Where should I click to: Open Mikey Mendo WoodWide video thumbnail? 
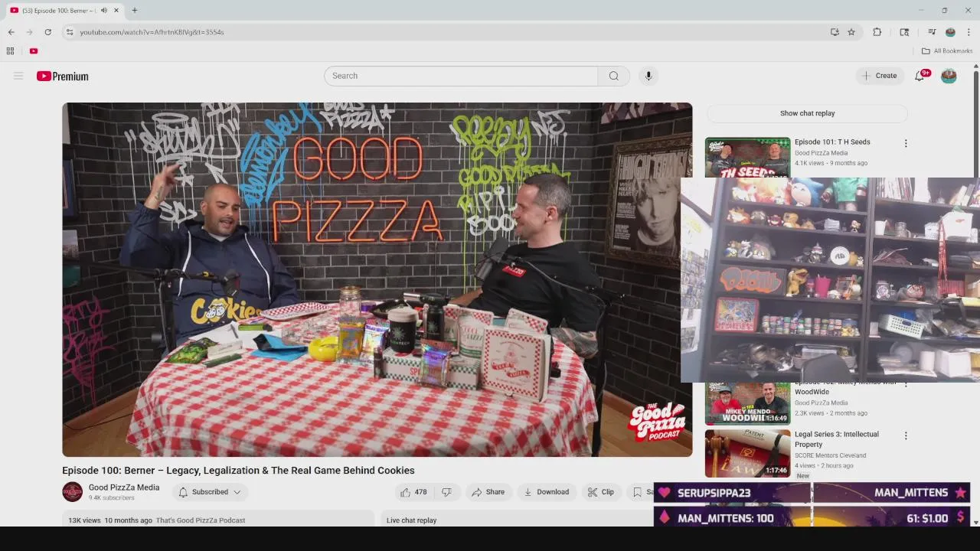click(747, 403)
